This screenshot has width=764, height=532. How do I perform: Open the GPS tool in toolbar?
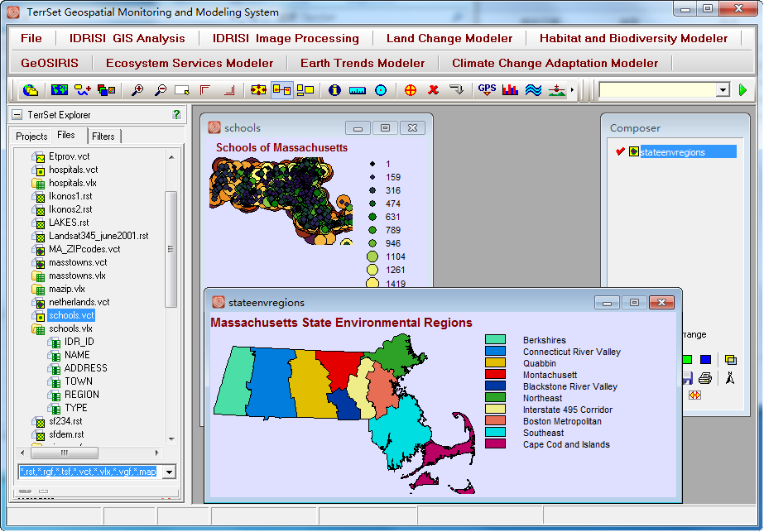tap(487, 89)
